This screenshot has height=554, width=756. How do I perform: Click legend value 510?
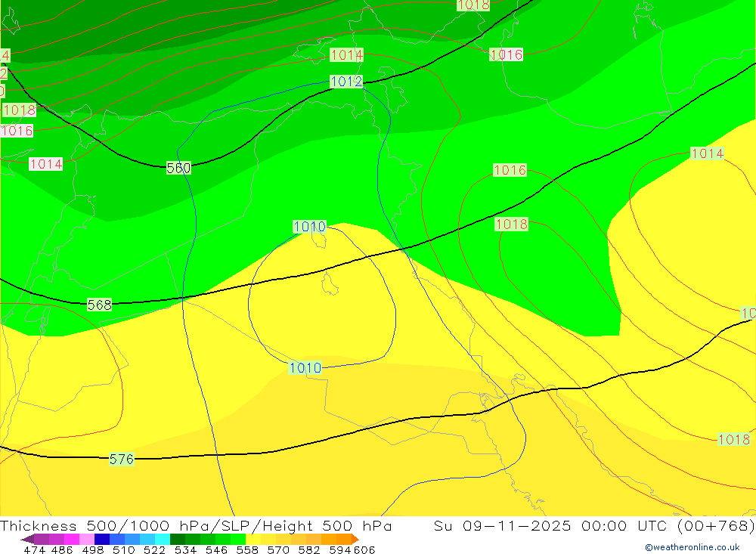point(123,549)
